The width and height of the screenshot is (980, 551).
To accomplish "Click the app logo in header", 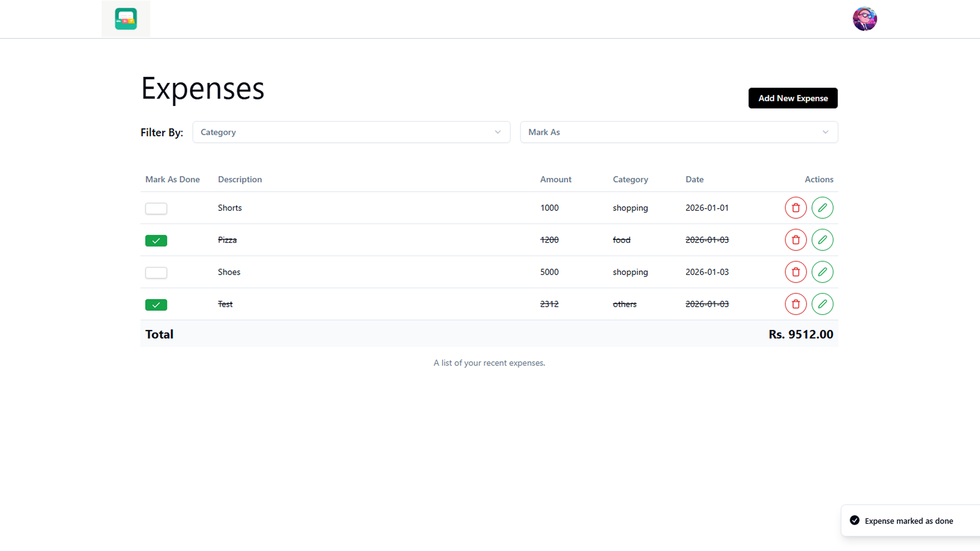I will (x=126, y=19).
